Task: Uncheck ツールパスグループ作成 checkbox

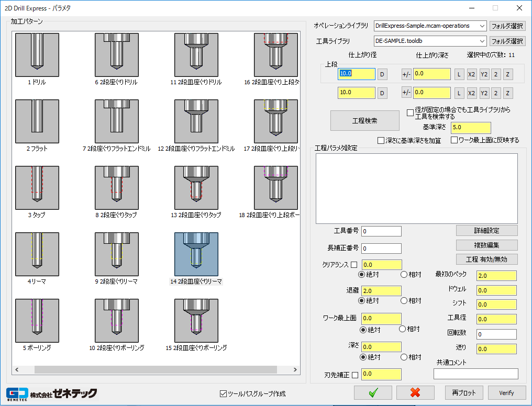Action: (223, 393)
